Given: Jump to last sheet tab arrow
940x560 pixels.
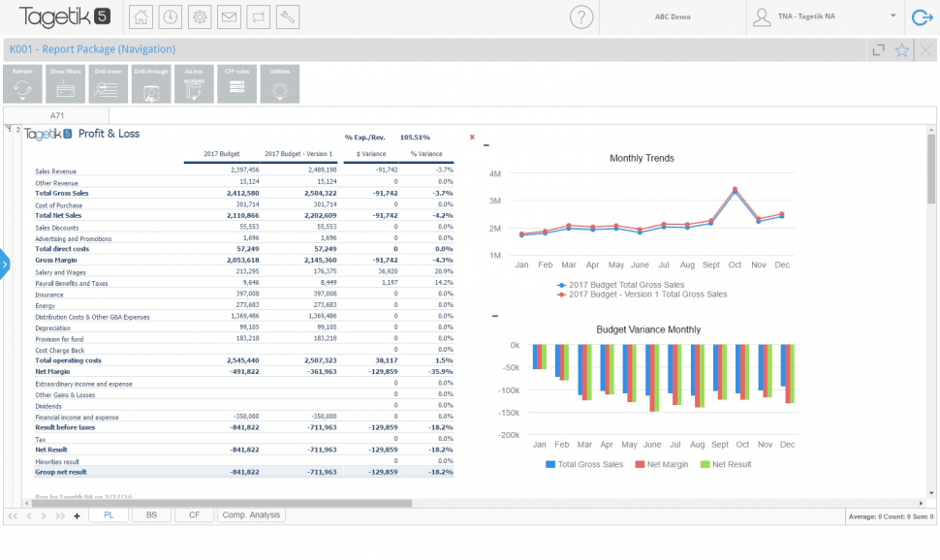Looking at the screenshot, I should (x=60, y=515).
